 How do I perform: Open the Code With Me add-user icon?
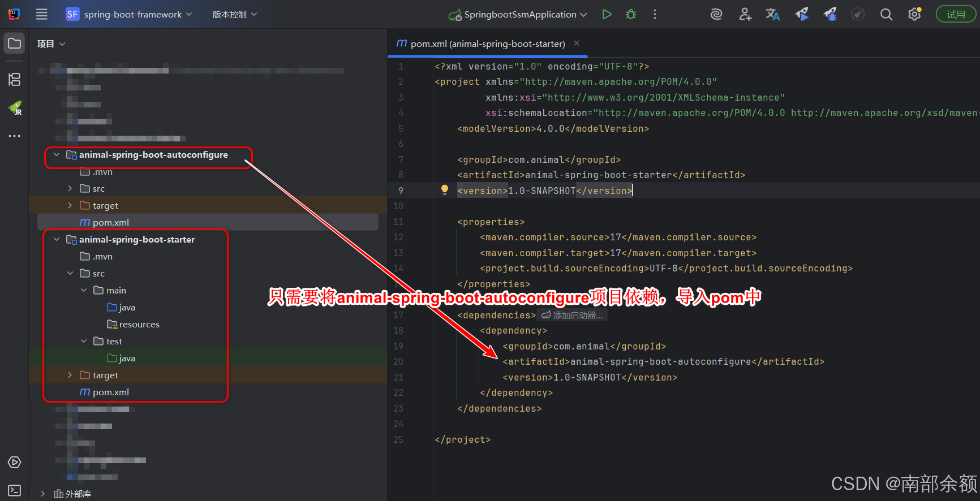(745, 14)
